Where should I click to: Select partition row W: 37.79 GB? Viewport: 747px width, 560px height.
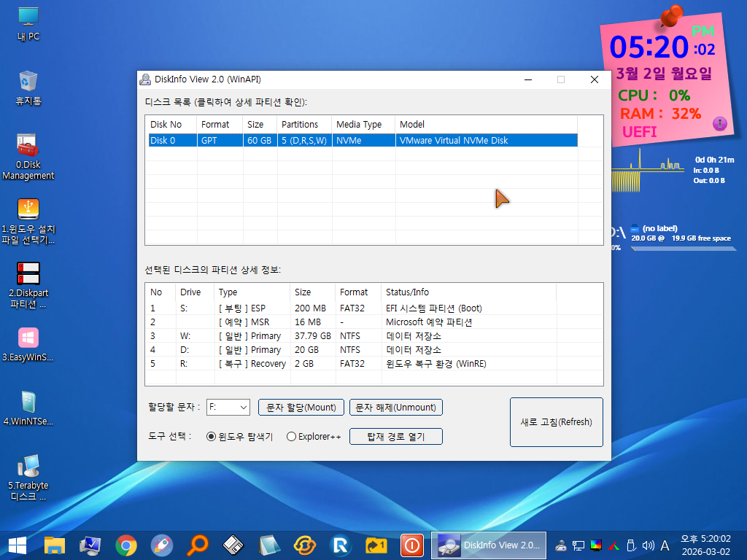click(x=352, y=336)
